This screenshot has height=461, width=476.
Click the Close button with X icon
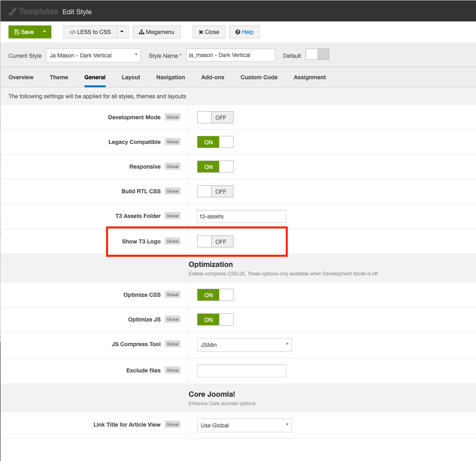209,32
